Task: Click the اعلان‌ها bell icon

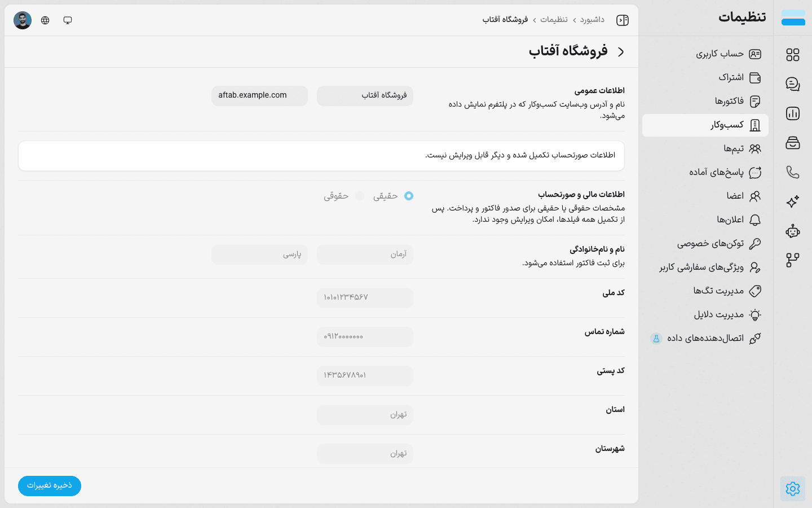Action: (x=755, y=220)
